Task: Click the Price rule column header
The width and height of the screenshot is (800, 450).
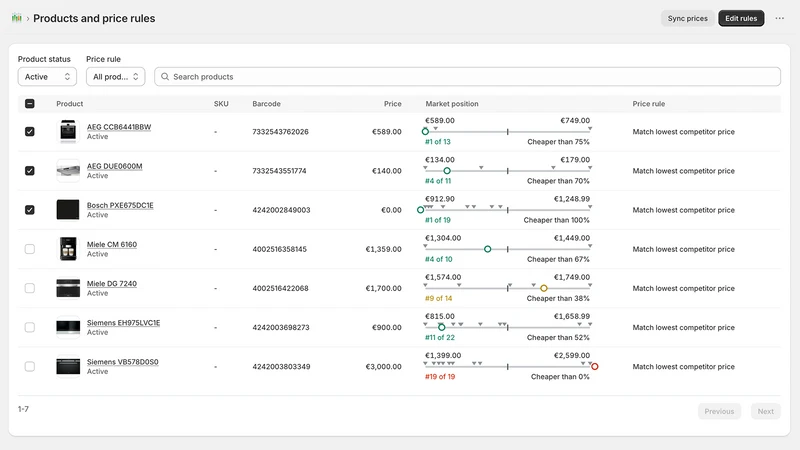Action: coord(648,104)
